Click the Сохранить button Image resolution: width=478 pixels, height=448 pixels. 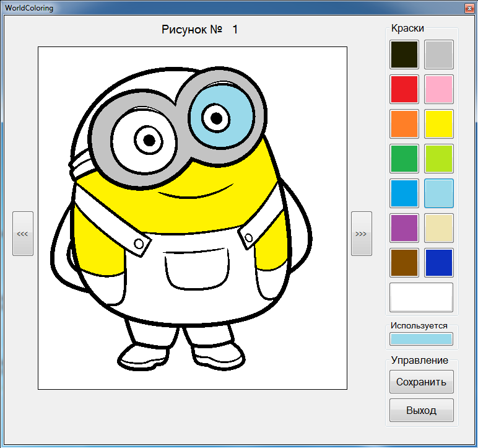421,382
